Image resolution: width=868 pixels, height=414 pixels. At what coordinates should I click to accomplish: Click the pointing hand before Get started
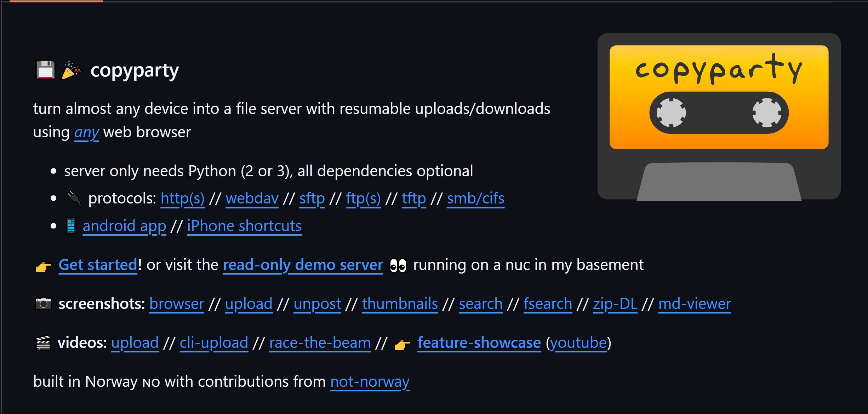43,266
